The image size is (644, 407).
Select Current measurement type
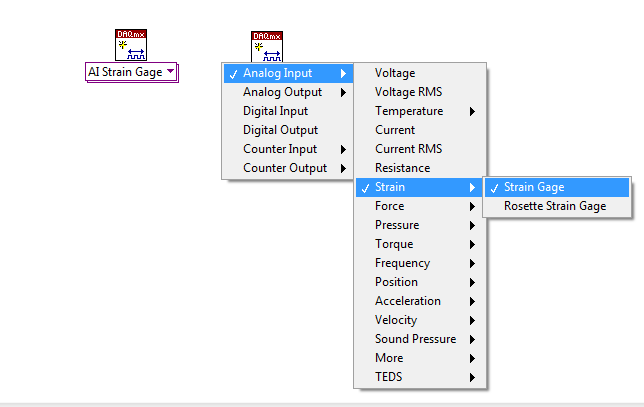point(395,130)
